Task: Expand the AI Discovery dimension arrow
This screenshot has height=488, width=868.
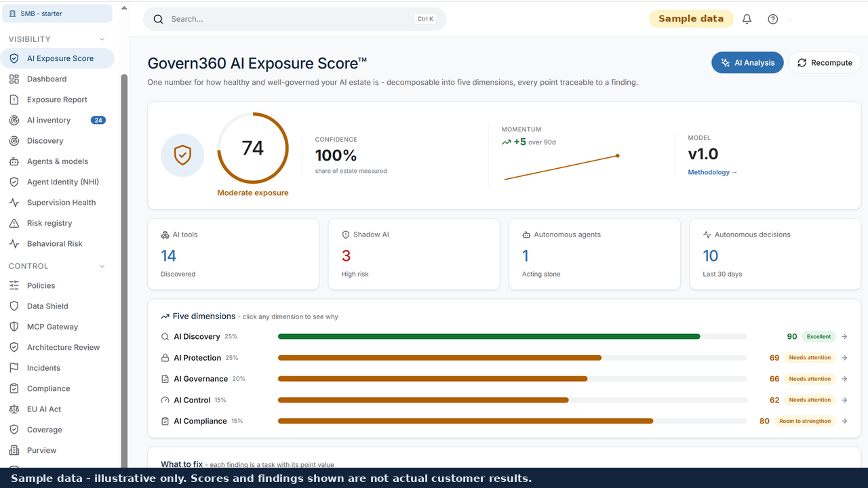Action: coord(844,337)
